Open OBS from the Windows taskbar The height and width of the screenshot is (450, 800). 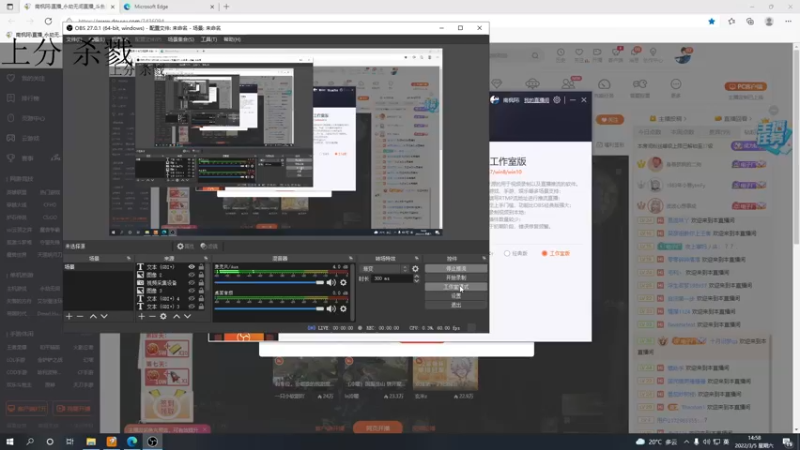click(153, 442)
